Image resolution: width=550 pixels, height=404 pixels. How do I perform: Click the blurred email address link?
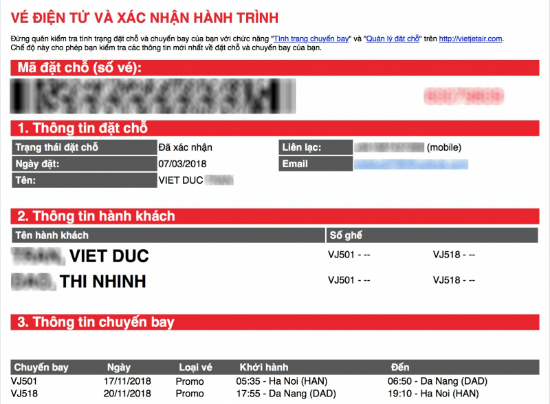[x=411, y=164]
